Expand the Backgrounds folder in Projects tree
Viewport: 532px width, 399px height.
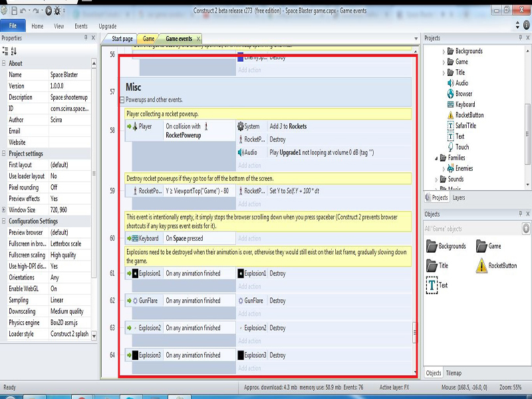pyautogui.click(x=444, y=52)
